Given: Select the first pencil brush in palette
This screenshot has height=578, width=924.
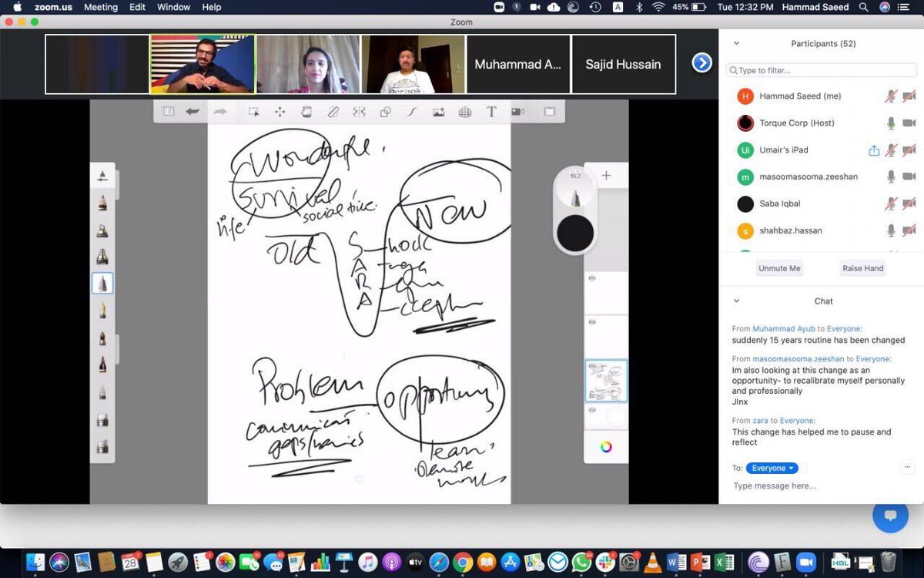Looking at the screenshot, I should (x=102, y=203).
